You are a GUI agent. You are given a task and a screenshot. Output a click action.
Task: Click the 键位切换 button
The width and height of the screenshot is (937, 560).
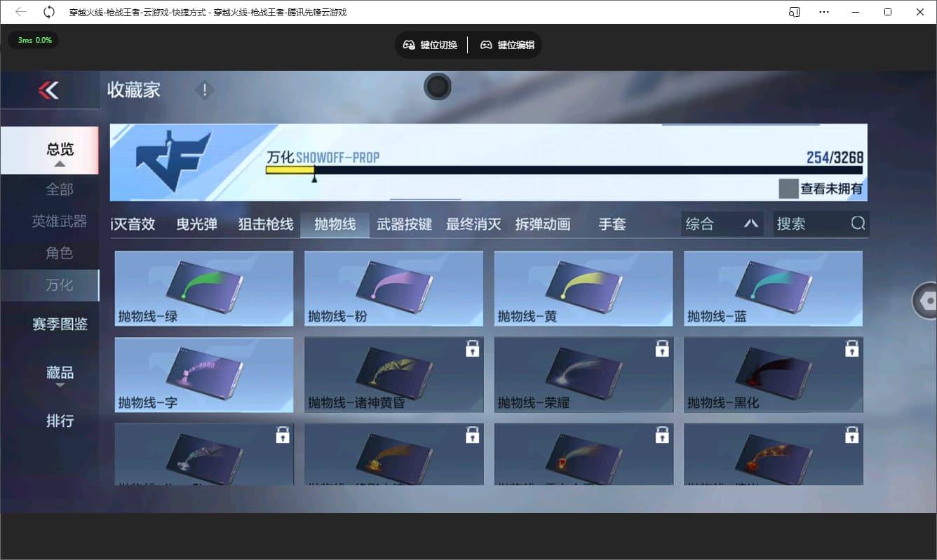430,44
